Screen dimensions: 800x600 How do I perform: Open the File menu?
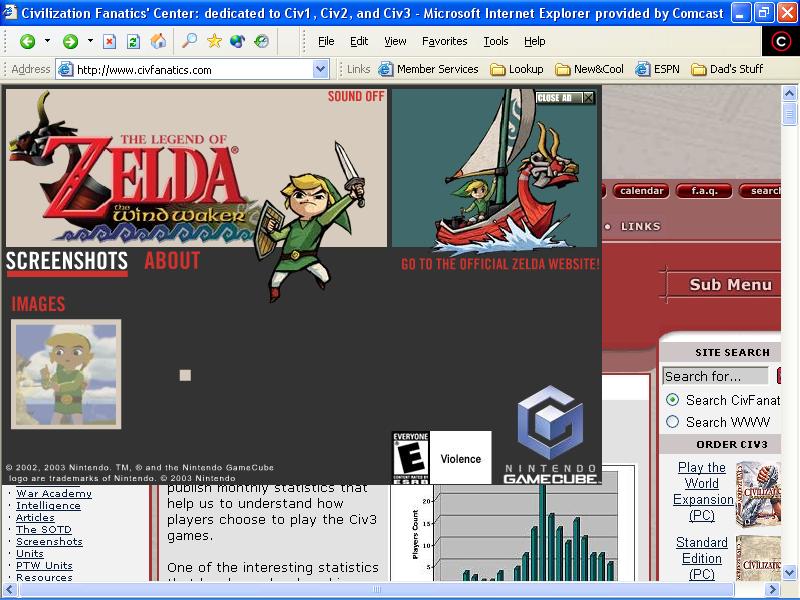pyautogui.click(x=326, y=41)
